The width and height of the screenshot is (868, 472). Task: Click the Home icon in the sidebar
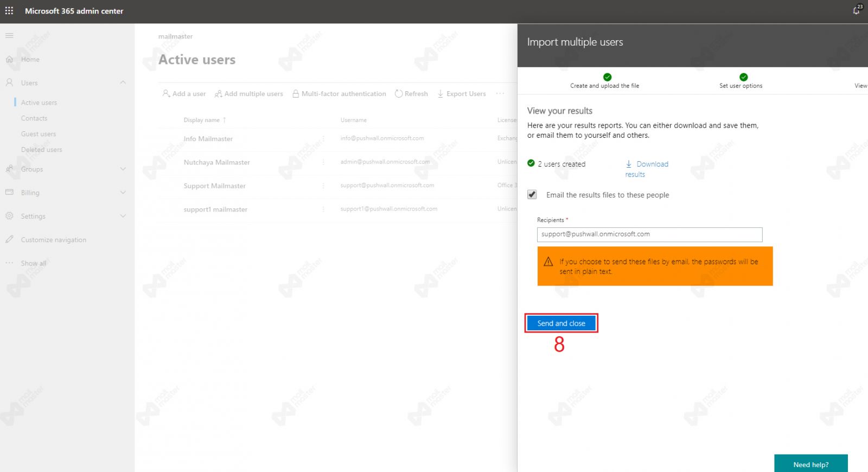point(9,60)
